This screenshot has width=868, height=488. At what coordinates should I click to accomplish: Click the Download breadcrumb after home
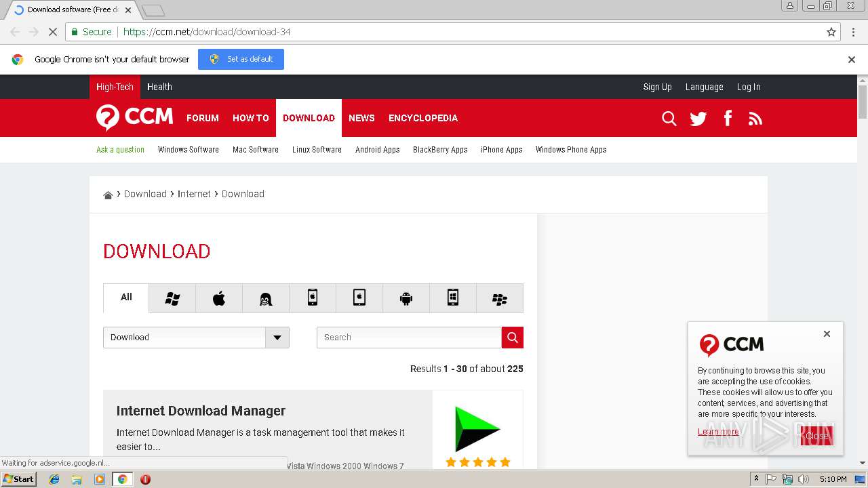click(x=145, y=194)
